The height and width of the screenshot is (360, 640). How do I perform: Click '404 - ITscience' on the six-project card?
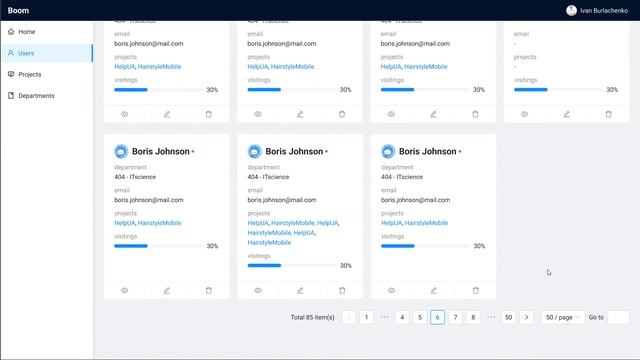(x=268, y=177)
